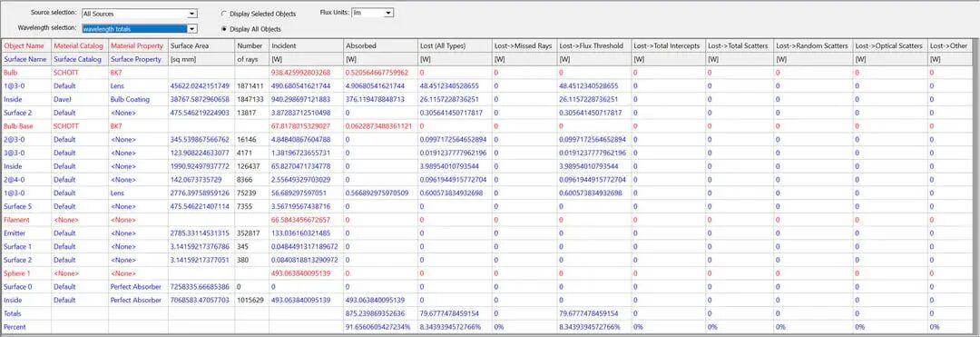Select the 2@3-0 surface name
Screen dimensions: 980x337
pyautogui.click(x=14, y=139)
